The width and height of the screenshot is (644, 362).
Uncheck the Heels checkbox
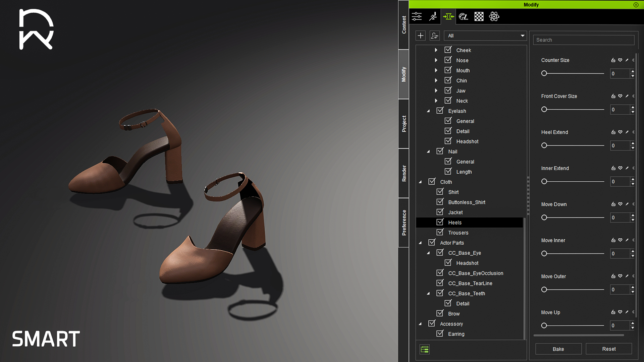[440, 222]
